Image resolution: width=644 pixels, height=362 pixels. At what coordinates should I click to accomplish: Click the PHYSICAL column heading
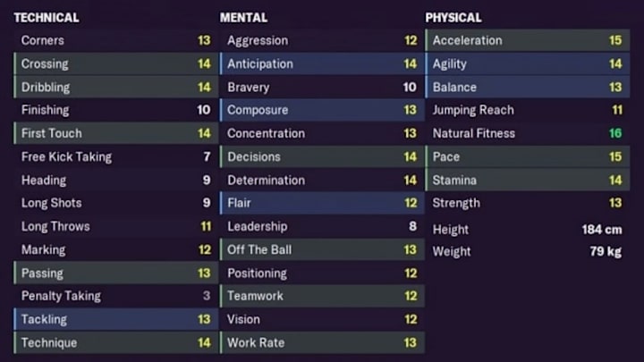coord(453,18)
